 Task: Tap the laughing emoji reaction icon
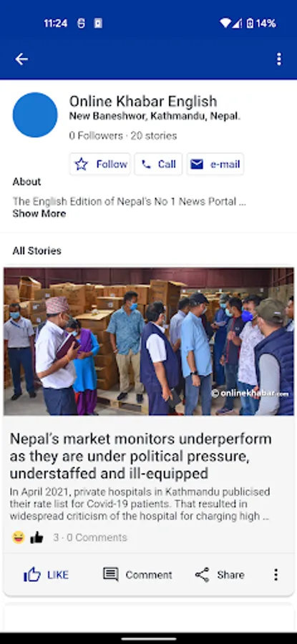tap(19, 537)
